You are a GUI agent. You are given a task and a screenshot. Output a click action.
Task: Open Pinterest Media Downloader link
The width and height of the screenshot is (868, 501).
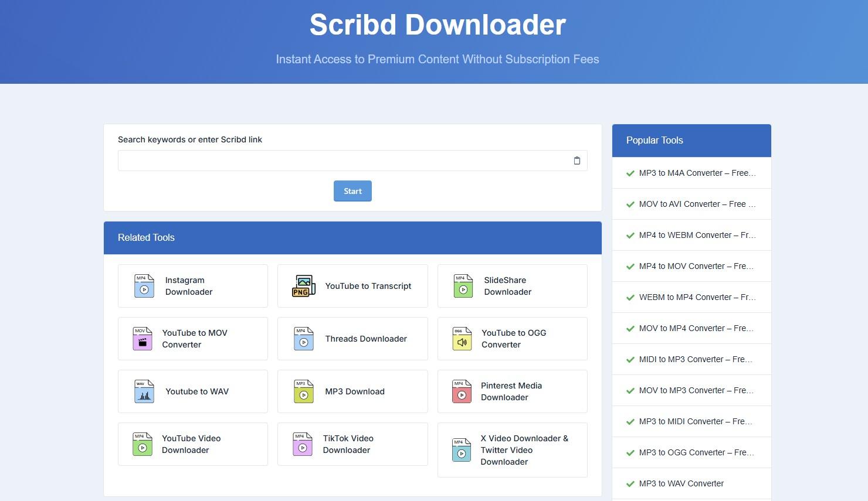(513, 391)
